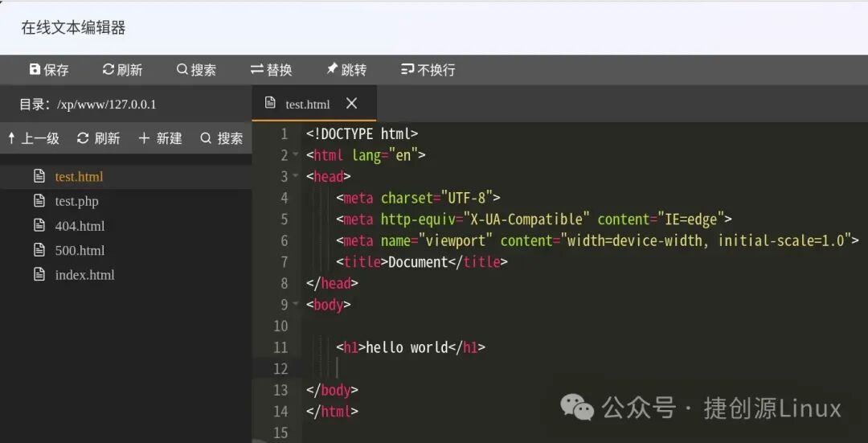
Task: Open index.html in file list
Action: (84, 275)
